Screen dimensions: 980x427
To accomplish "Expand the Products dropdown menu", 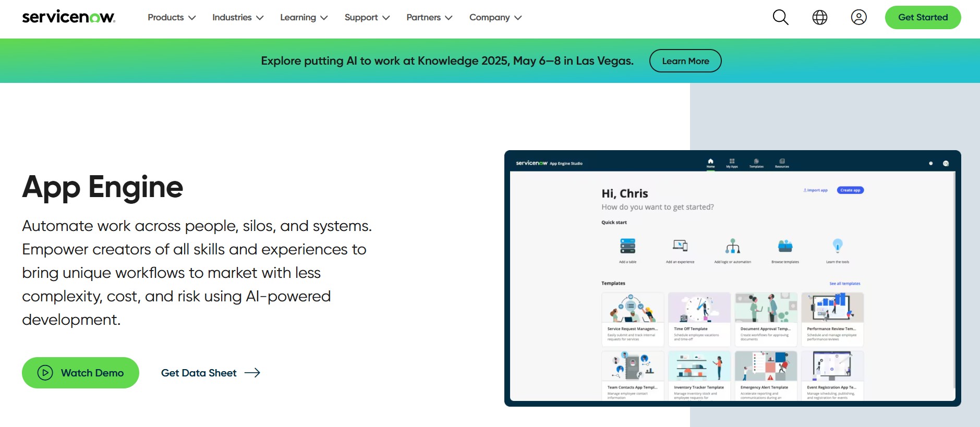I will point(172,17).
